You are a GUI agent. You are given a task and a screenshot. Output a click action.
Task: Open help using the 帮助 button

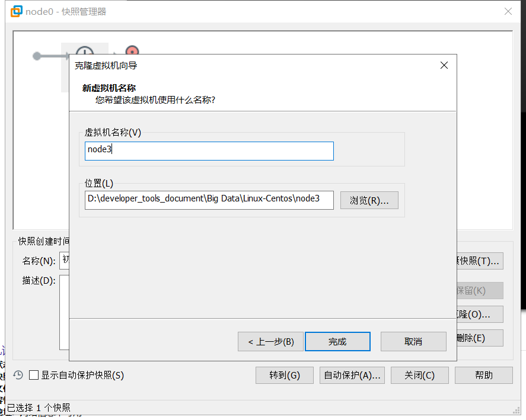pos(483,375)
